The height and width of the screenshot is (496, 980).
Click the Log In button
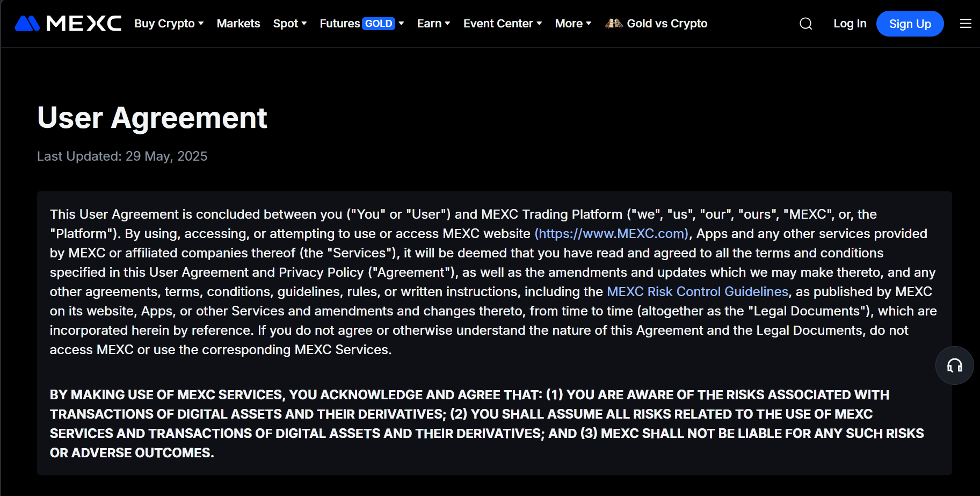tap(850, 24)
